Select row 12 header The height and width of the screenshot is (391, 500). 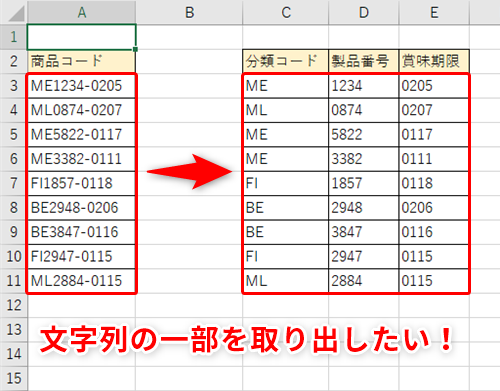tap(14, 305)
